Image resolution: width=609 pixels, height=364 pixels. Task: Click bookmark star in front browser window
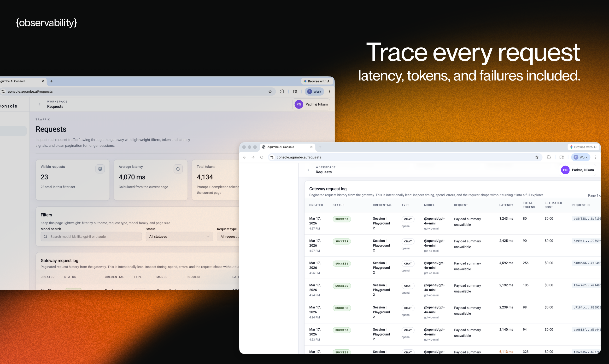point(537,157)
